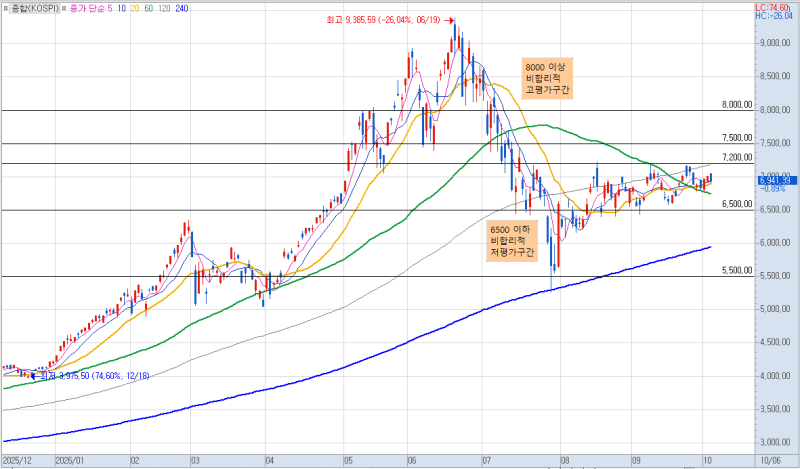Click the 10 month axis label
The image size is (800, 469).
click(708, 461)
